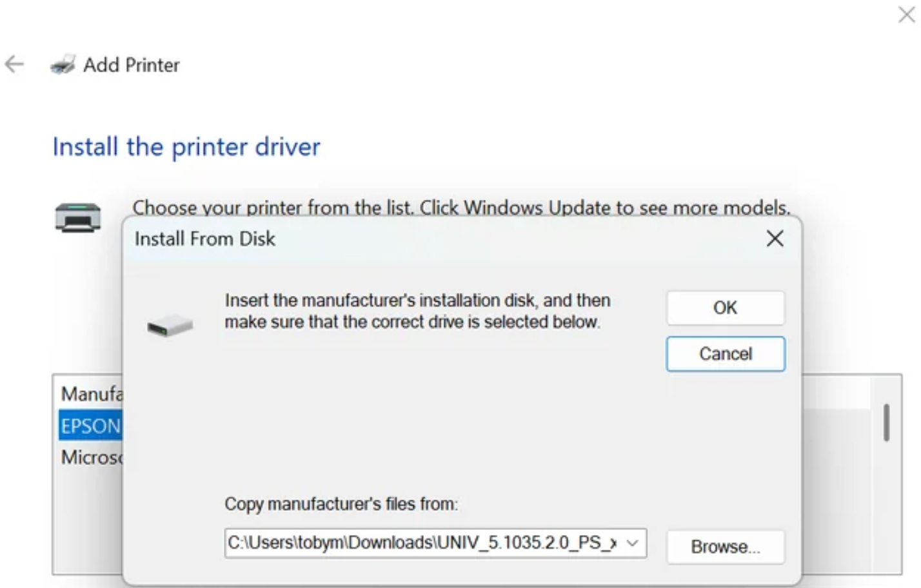Click the Install the printer driver heading

pyautogui.click(x=186, y=147)
